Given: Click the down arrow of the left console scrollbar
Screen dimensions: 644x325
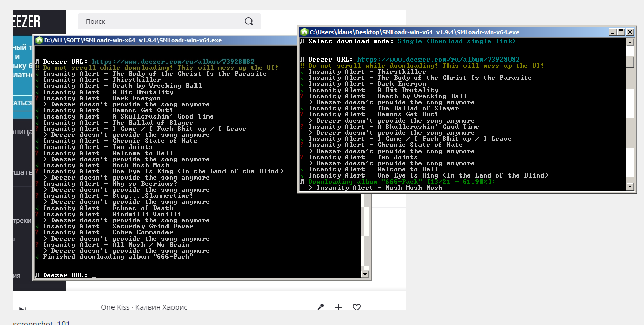Looking at the screenshot, I should [365, 274].
